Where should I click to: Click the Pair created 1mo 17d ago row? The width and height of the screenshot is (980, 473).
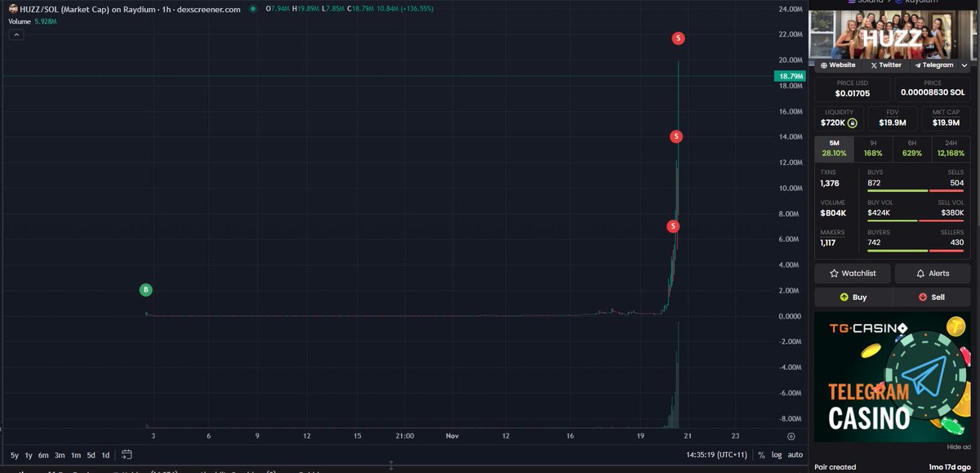point(893,467)
